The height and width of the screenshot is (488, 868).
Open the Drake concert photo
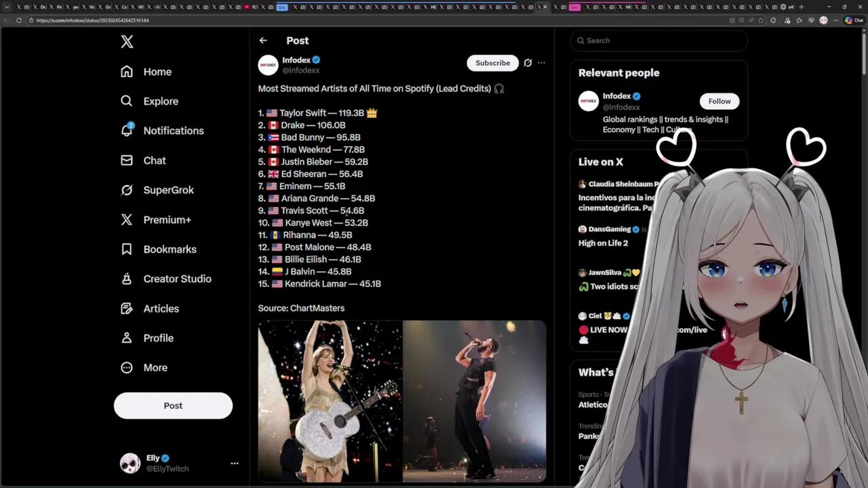click(x=475, y=401)
